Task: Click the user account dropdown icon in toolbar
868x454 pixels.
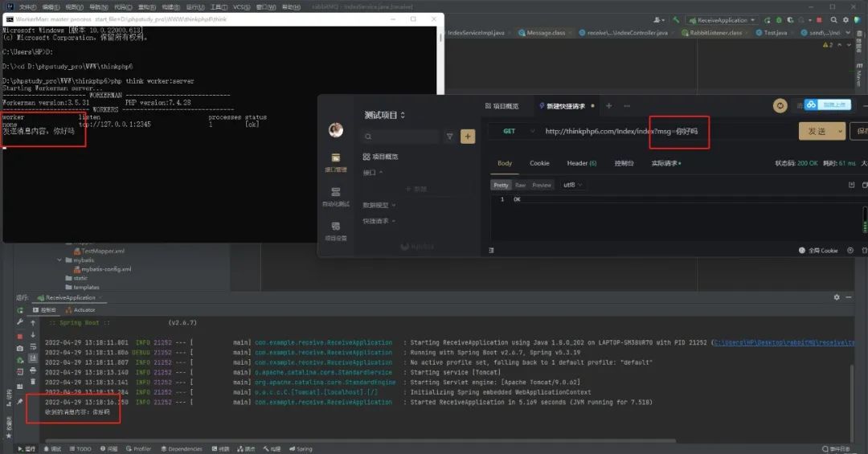Action: (x=658, y=20)
